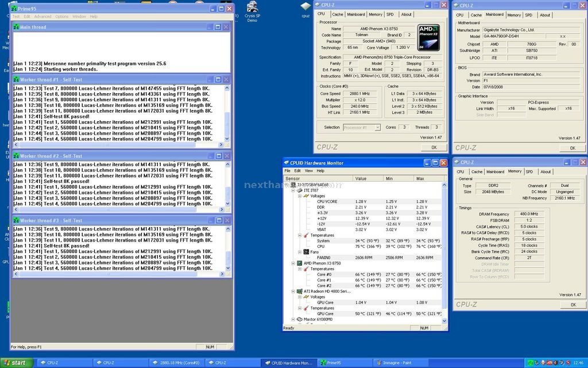Open the Help menu in Hardware Monitor
The width and height of the screenshot is (588, 368).
coord(320,171)
